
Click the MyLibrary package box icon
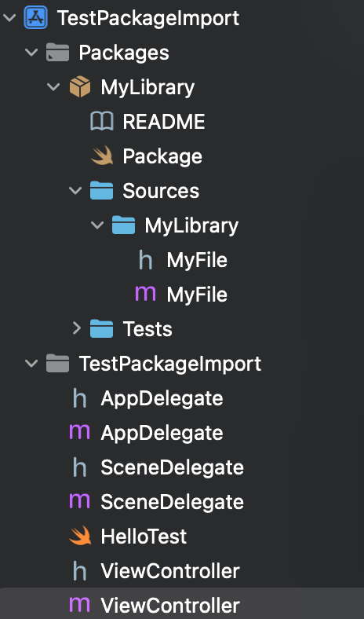pos(80,87)
